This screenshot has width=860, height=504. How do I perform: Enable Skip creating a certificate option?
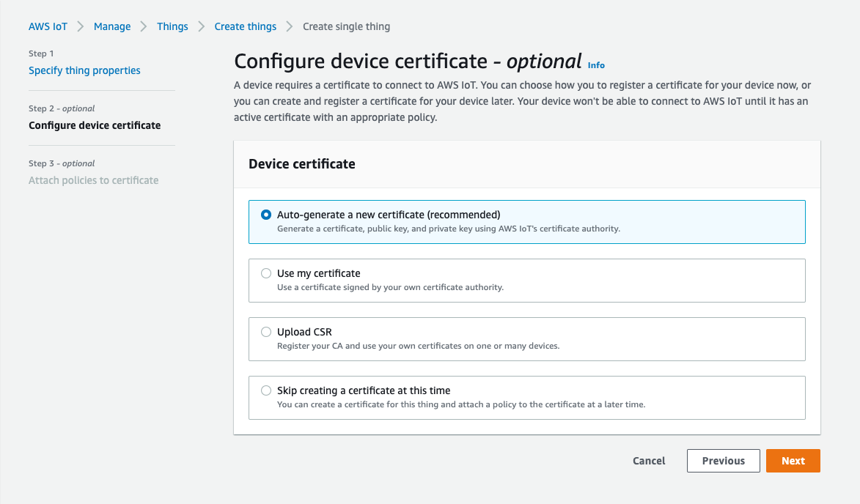coord(266,390)
